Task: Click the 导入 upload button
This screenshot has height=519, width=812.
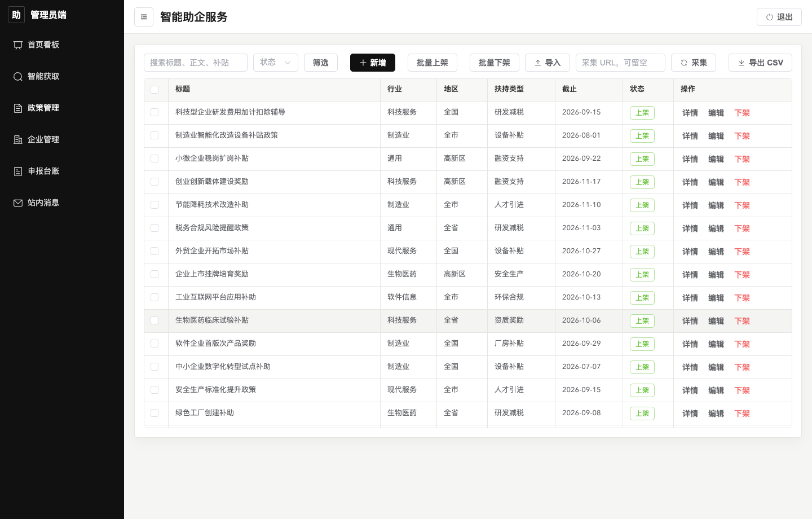Action: pos(548,63)
